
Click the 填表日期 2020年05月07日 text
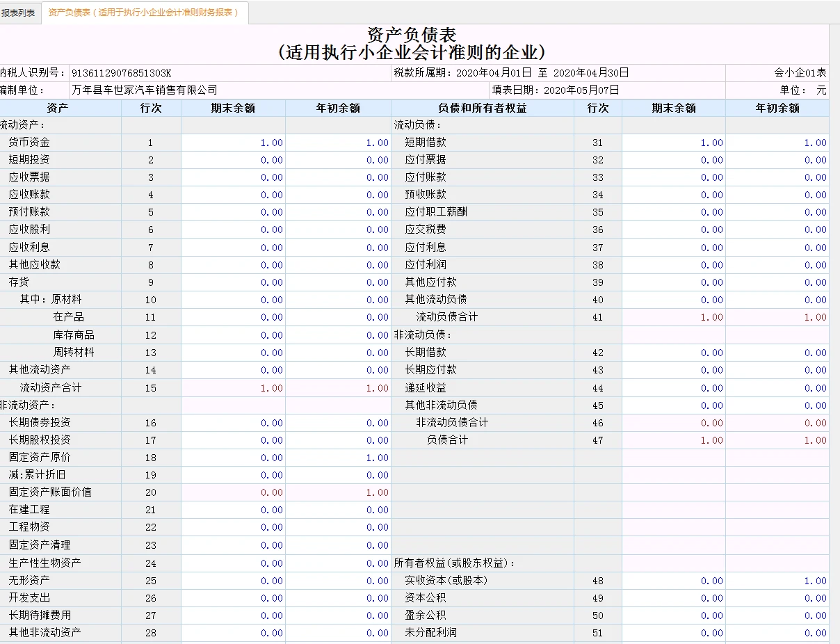(x=555, y=90)
